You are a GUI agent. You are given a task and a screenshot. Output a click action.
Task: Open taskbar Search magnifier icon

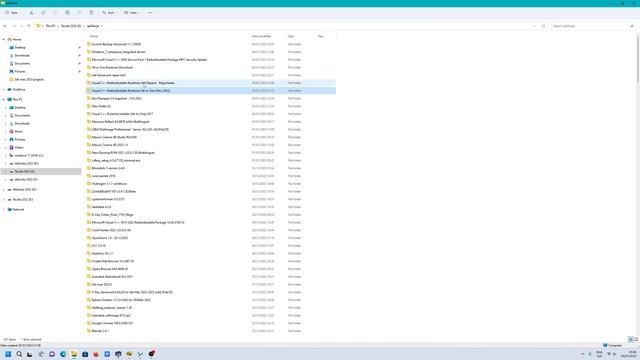19,354
